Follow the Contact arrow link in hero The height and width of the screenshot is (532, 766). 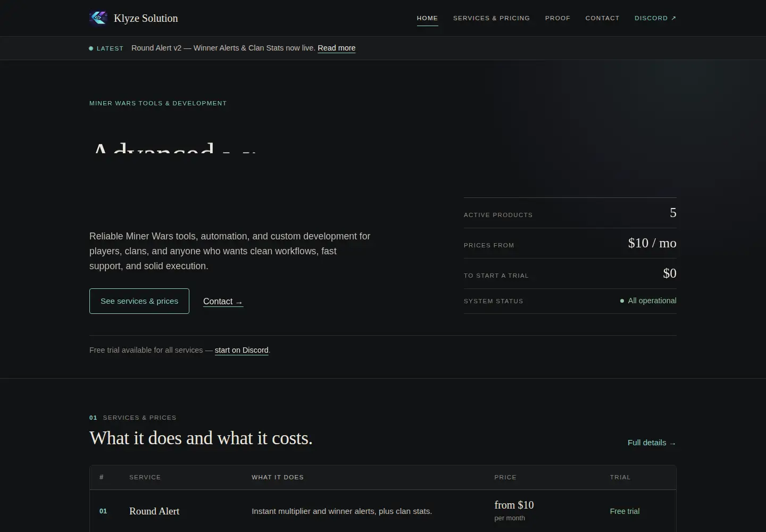point(223,302)
